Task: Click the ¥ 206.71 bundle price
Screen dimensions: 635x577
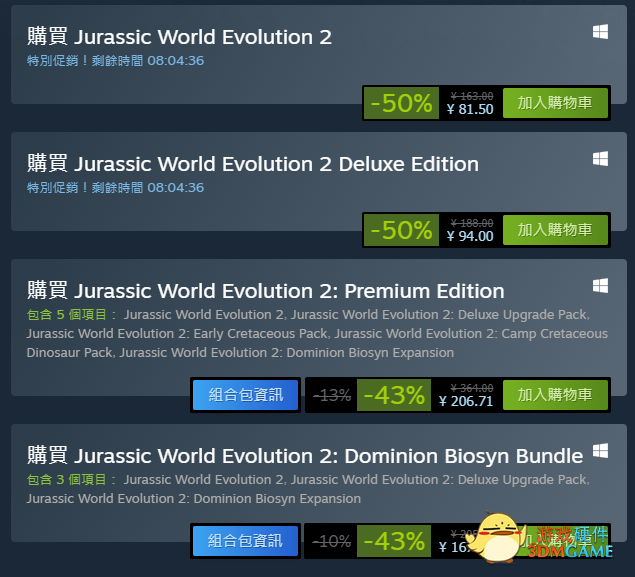Action: (x=466, y=401)
